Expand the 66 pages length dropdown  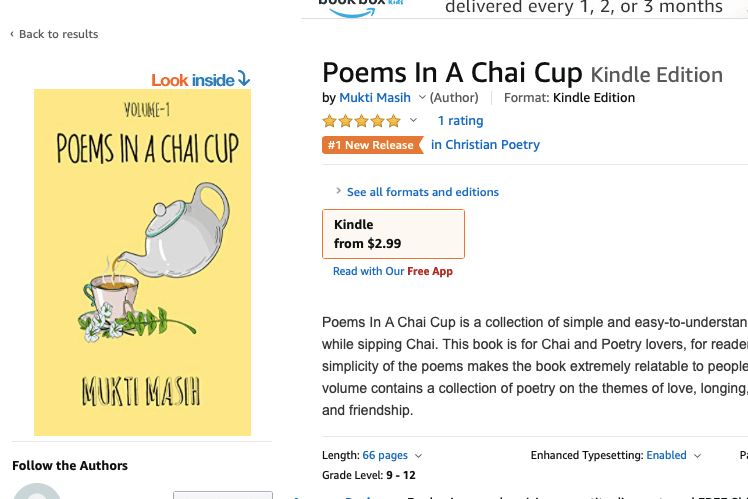[x=418, y=456]
